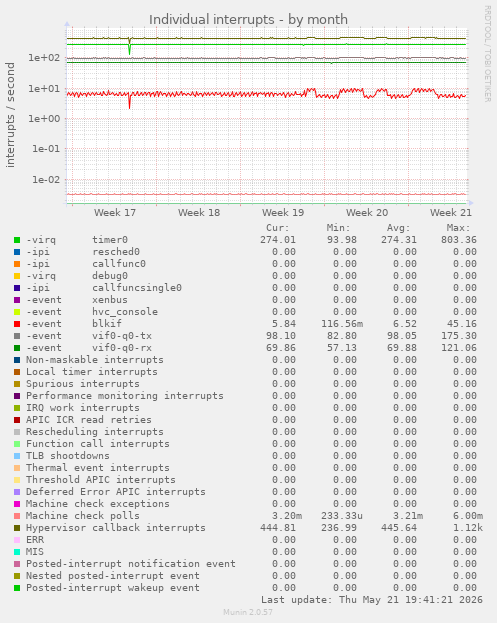This screenshot has width=497, height=623.
Task: Click the pink Machine check polls swatch
Action: [x=17, y=516]
